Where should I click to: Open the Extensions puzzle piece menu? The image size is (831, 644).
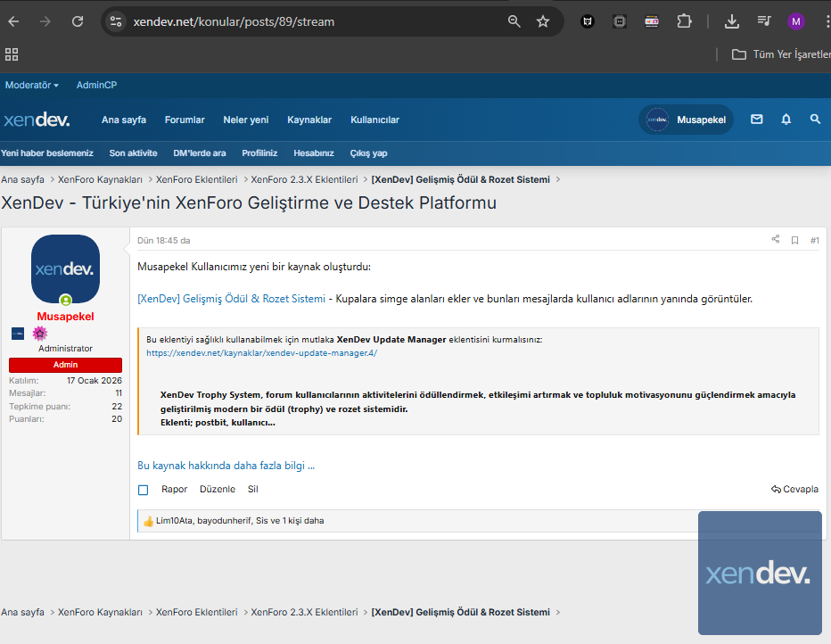[x=684, y=21]
